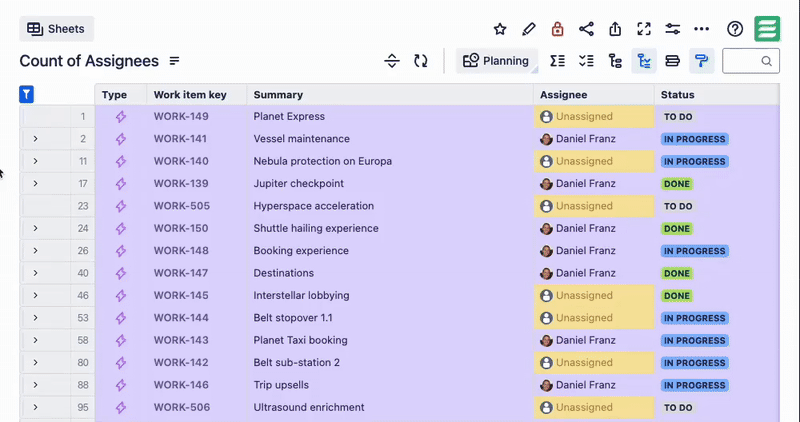Image resolution: width=800 pixels, height=422 pixels.
Task: Click IN PROGRESS status for WORK-141
Action: coord(694,139)
